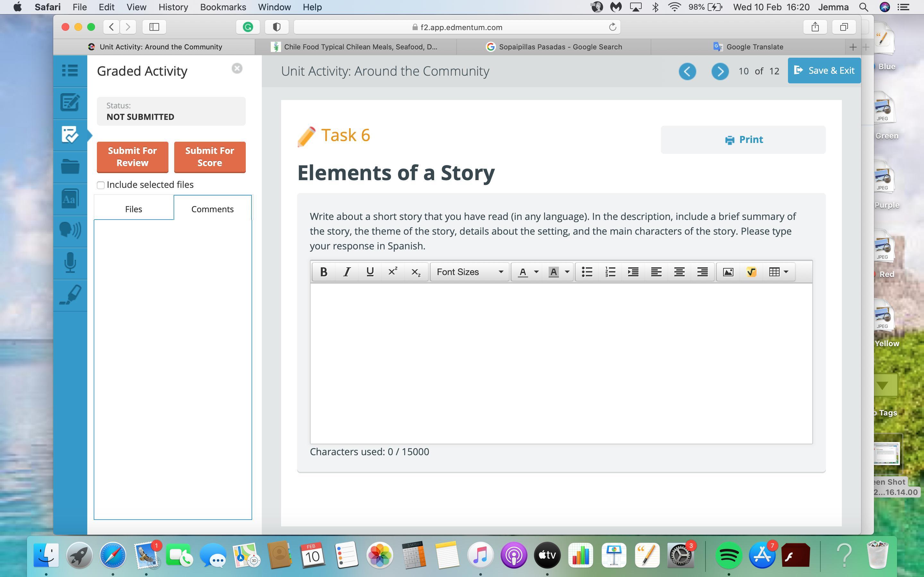Select the highlighter tool in sidebar
This screenshot has height=577, width=924.
click(x=70, y=295)
